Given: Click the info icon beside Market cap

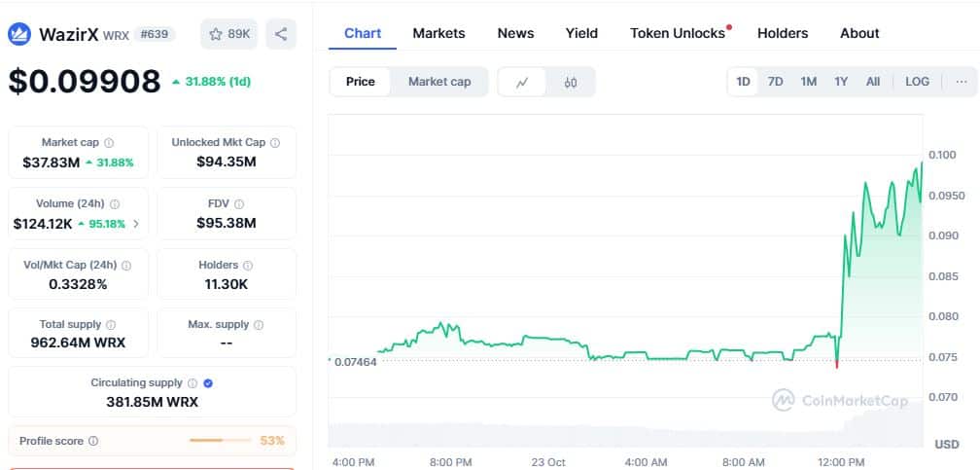Looking at the screenshot, I should click(x=109, y=143).
